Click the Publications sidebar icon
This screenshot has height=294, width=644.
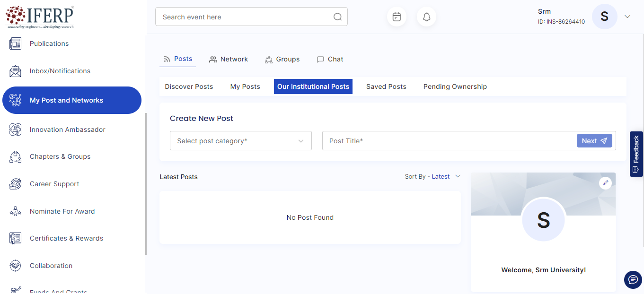coord(16,43)
